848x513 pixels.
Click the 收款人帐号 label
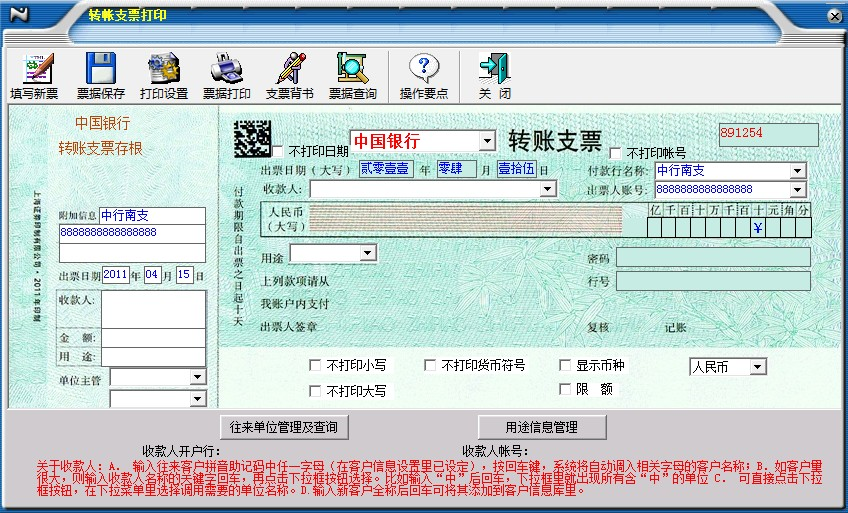495,451
